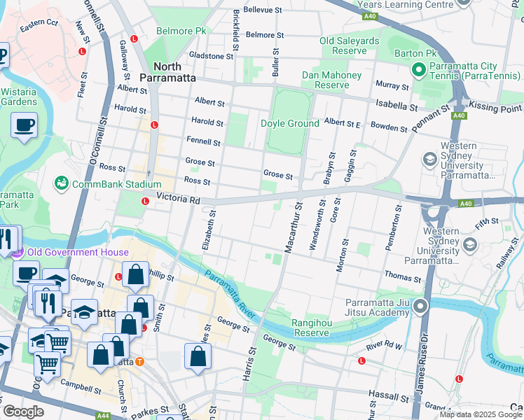This screenshot has height=420, width=524.
Task: Select the light rail stop on Victoria Rd
Action: [x=145, y=202]
